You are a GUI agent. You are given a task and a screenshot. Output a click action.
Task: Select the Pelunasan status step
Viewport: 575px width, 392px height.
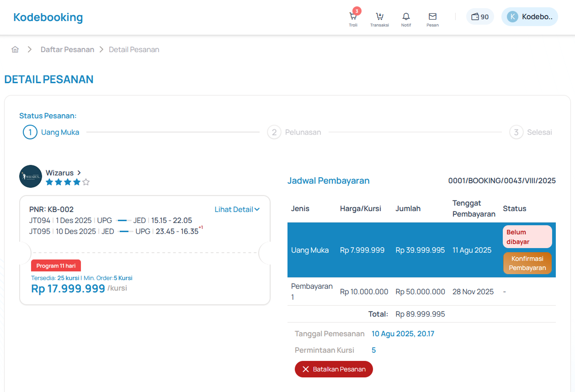pos(294,132)
